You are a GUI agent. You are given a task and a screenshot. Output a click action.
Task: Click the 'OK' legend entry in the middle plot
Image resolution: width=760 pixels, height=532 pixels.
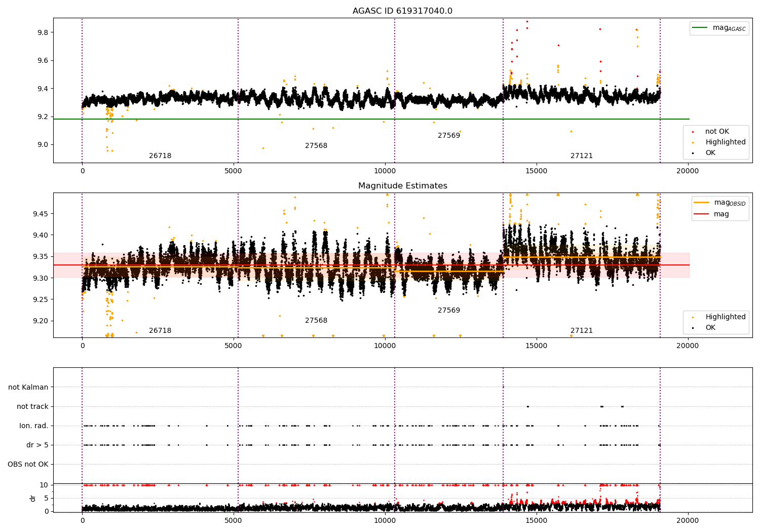710,328
